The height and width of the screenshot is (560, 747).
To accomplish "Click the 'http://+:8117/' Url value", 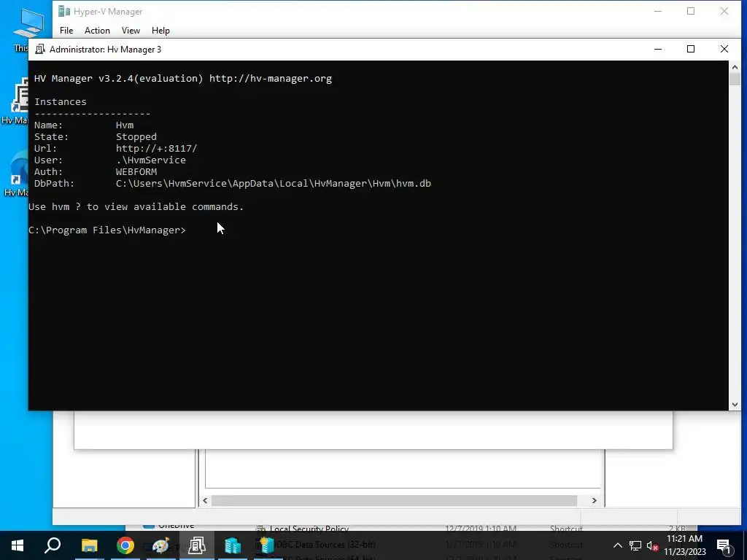I will click(156, 149).
